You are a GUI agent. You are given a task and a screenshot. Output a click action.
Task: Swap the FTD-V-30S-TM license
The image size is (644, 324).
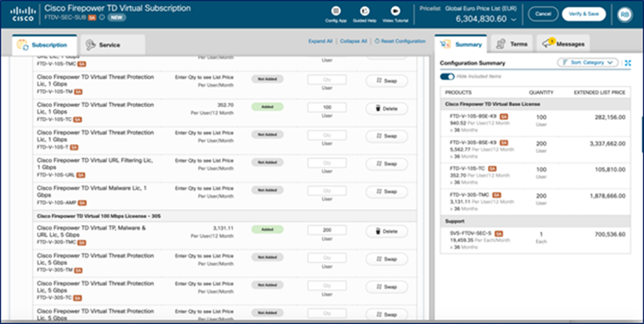(386, 260)
